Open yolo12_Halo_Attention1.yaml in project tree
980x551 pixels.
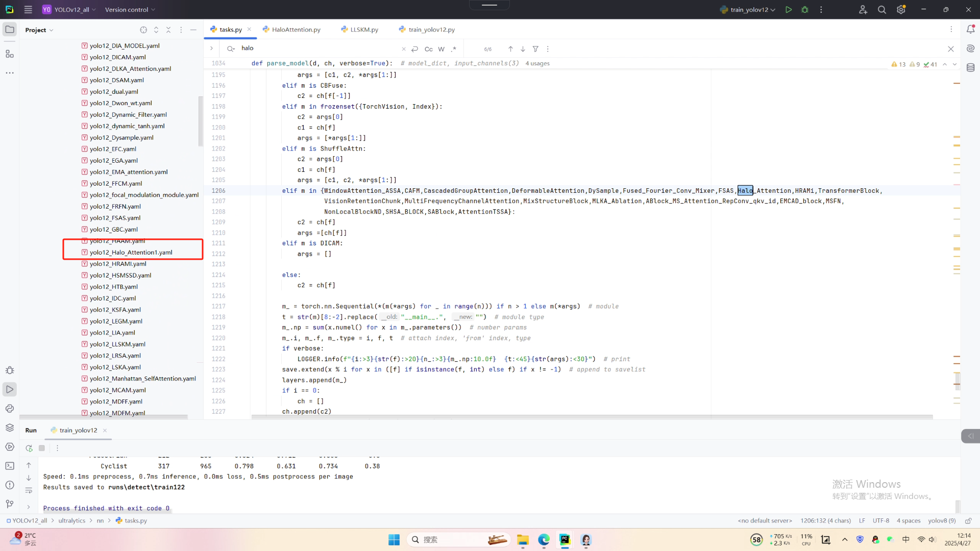tap(131, 253)
